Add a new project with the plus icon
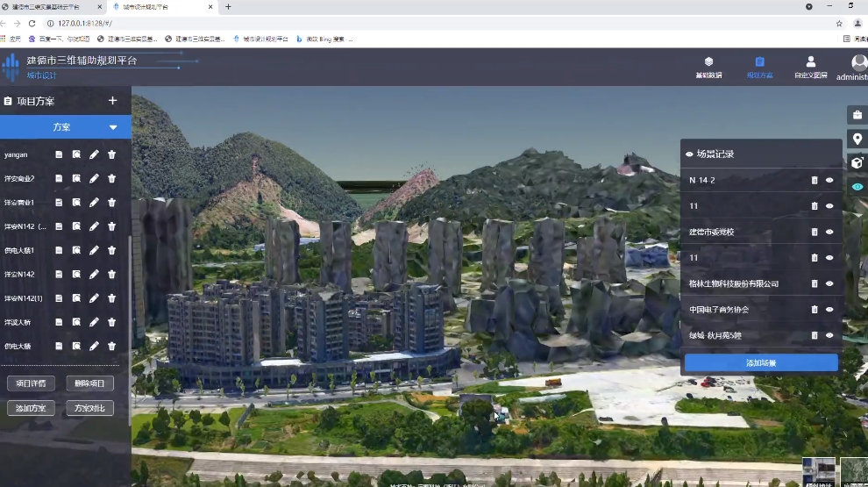This screenshot has height=487, width=868. pyautogui.click(x=112, y=101)
